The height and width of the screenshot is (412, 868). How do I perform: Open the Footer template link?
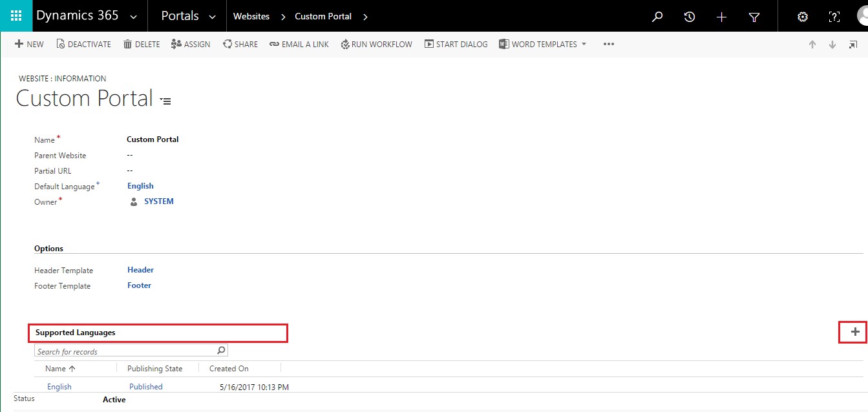point(140,285)
